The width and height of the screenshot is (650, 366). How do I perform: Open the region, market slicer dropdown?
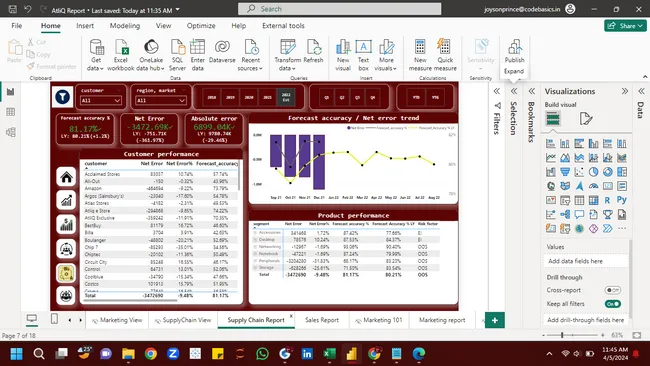(161, 100)
